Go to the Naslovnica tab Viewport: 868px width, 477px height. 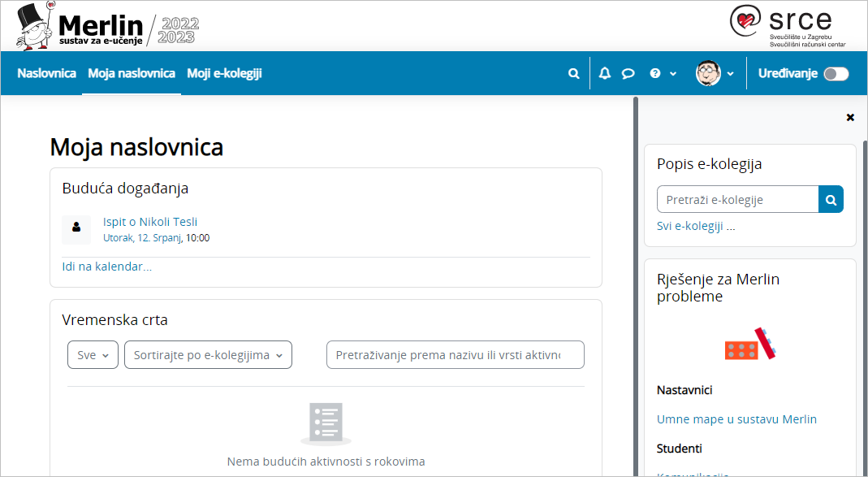[x=46, y=73]
